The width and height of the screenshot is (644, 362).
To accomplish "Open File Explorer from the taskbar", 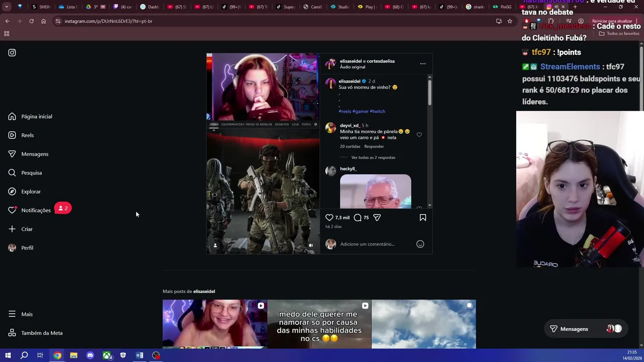I will pyautogui.click(x=73, y=355).
